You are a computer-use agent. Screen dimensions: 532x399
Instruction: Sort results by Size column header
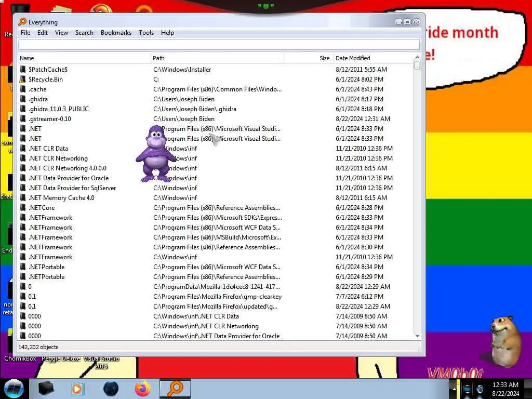[x=309, y=58]
